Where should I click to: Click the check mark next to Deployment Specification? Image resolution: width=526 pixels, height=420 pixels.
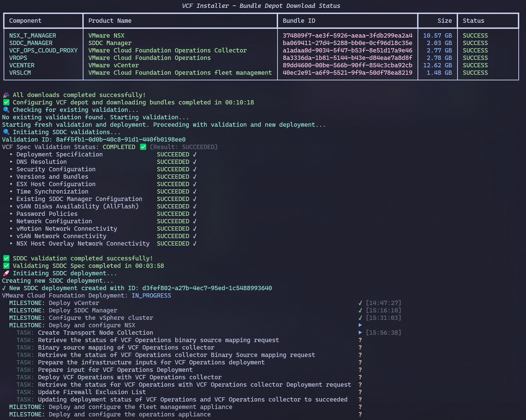coord(194,154)
